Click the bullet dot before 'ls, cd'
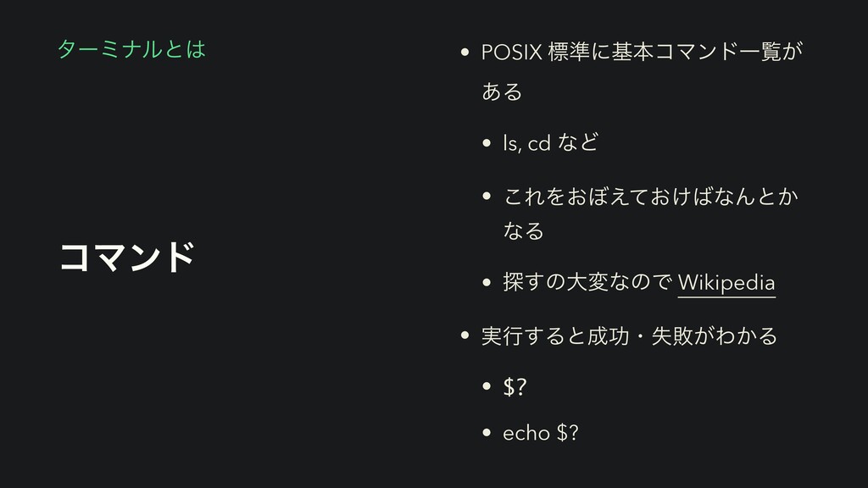 click(487, 142)
